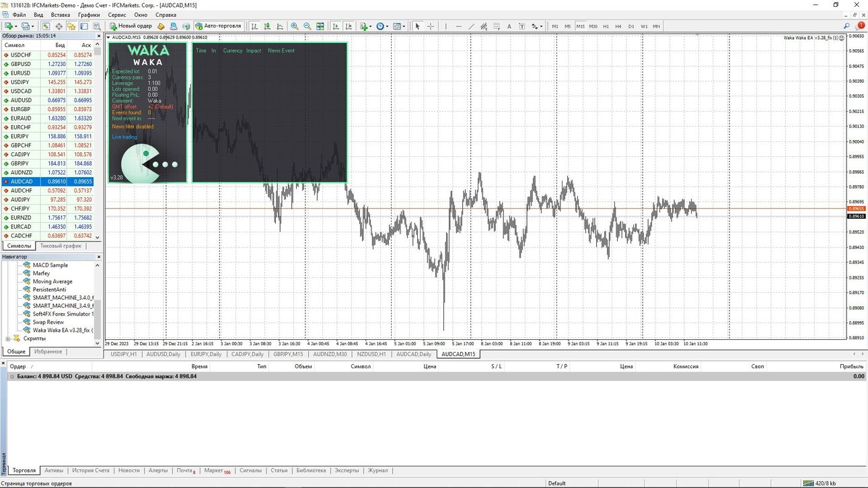Switch chart to candlesticks icon

(x=267, y=26)
